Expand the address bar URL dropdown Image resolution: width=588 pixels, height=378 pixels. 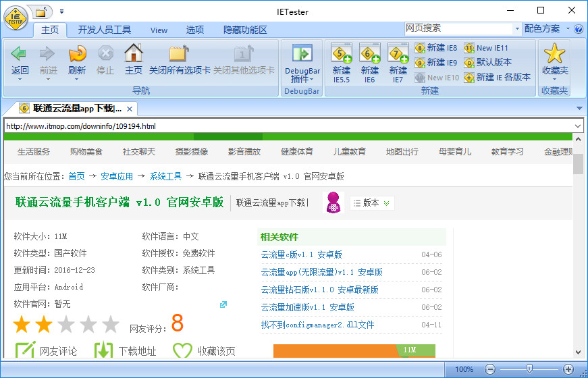(x=577, y=126)
